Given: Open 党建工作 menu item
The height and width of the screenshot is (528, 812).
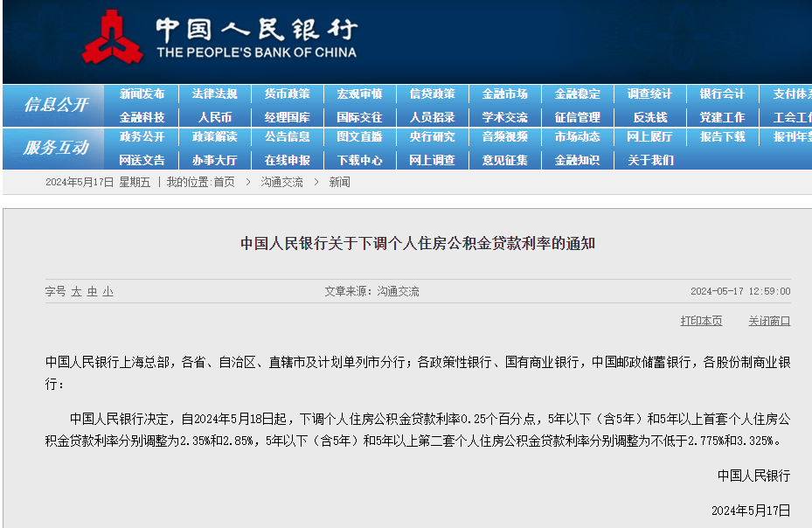Looking at the screenshot, I should pos(722,118).
